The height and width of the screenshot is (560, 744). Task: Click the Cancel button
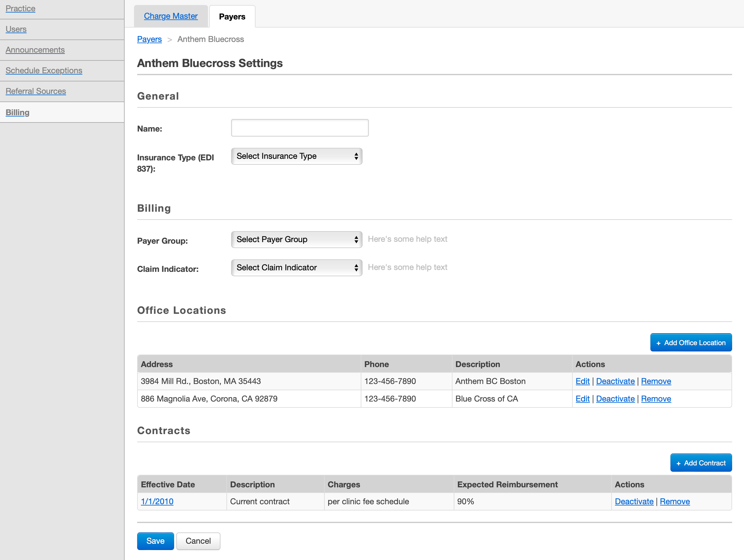tap(198, 541)
